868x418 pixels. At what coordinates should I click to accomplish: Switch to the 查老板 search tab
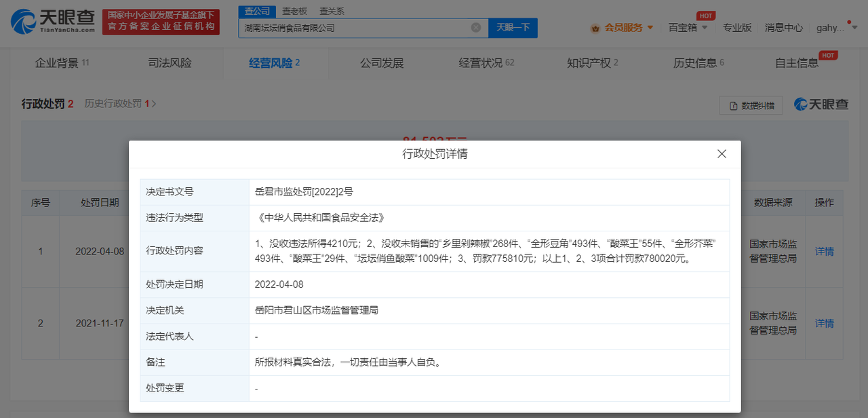(294, 12)
